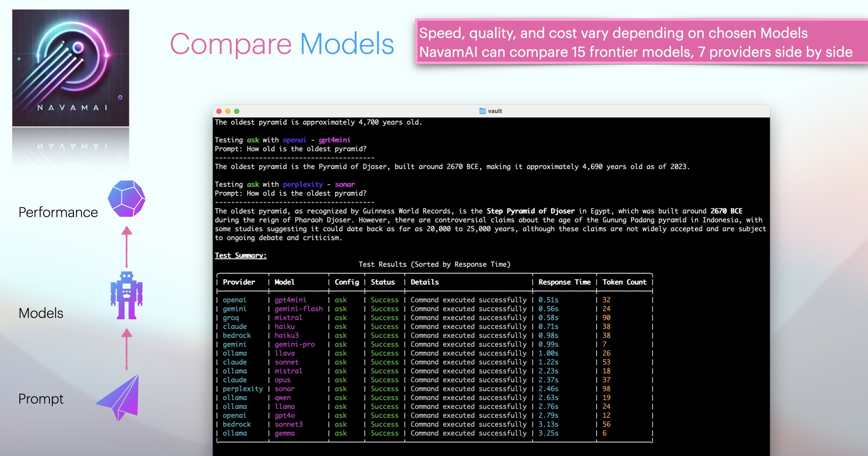Click the 'Compare Models' heading
Viewport: 868px width, 456px height.
click(x=282, y=44)
